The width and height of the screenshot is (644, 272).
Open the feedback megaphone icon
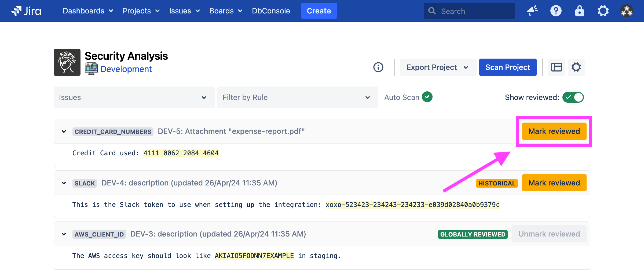pyautogui.click(x=532, y=11)
